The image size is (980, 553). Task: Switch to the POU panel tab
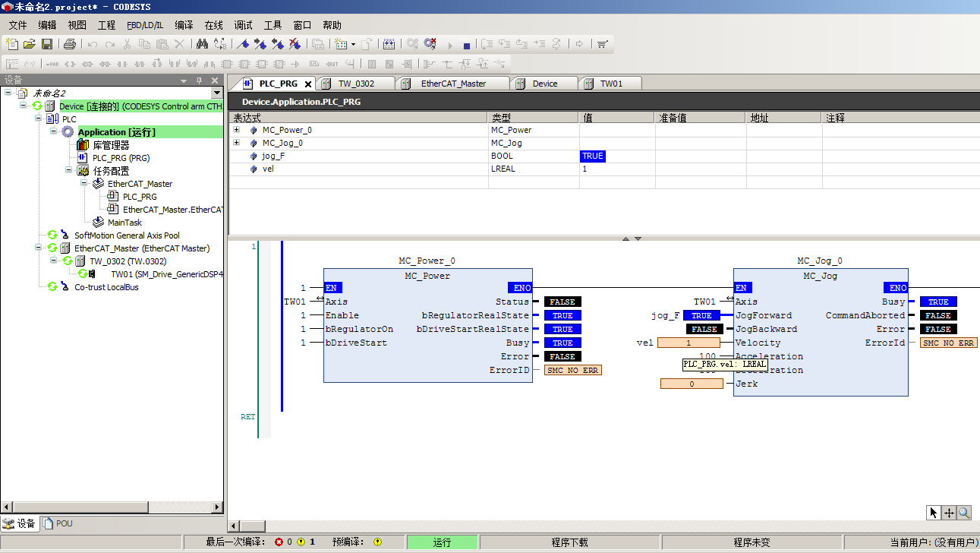[x=58, y=523]
